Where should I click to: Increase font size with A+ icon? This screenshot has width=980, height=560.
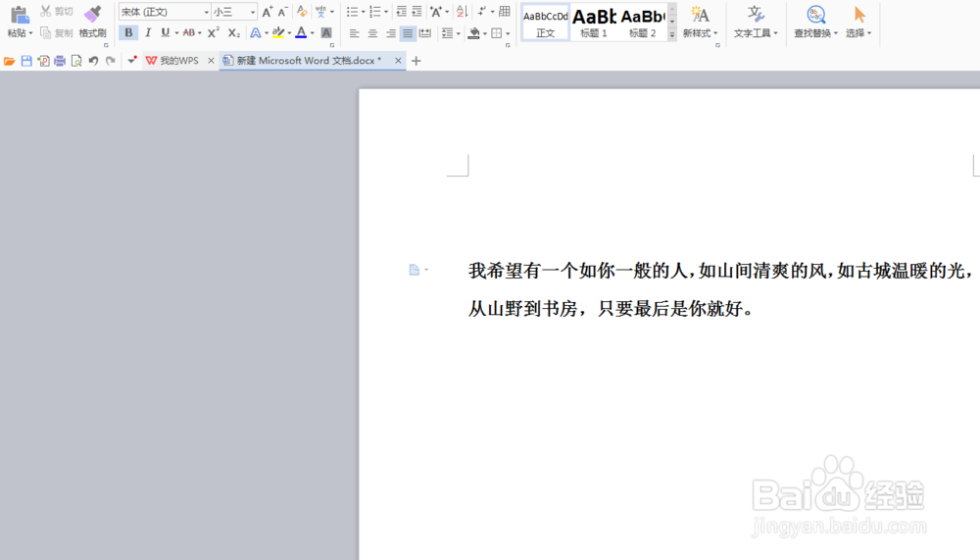point(267,11)
